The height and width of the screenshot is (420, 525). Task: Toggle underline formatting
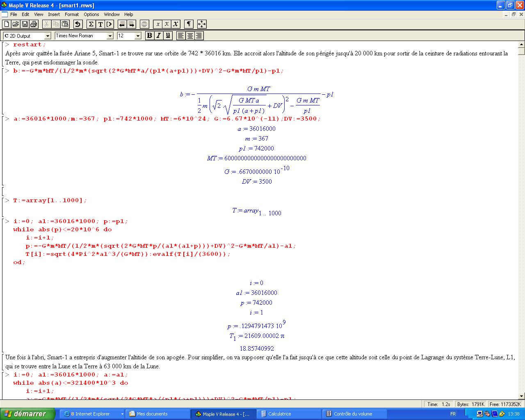coord(167,36)
